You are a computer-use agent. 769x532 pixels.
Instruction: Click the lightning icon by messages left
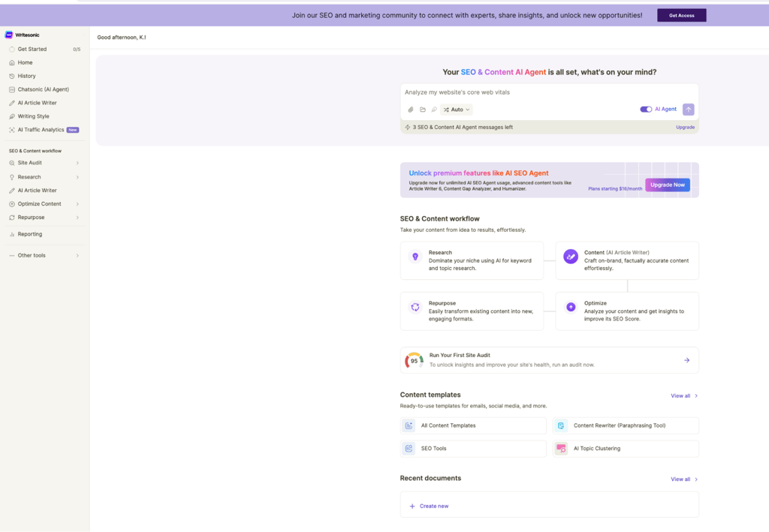pyautogui.click(x=408, y=128)
